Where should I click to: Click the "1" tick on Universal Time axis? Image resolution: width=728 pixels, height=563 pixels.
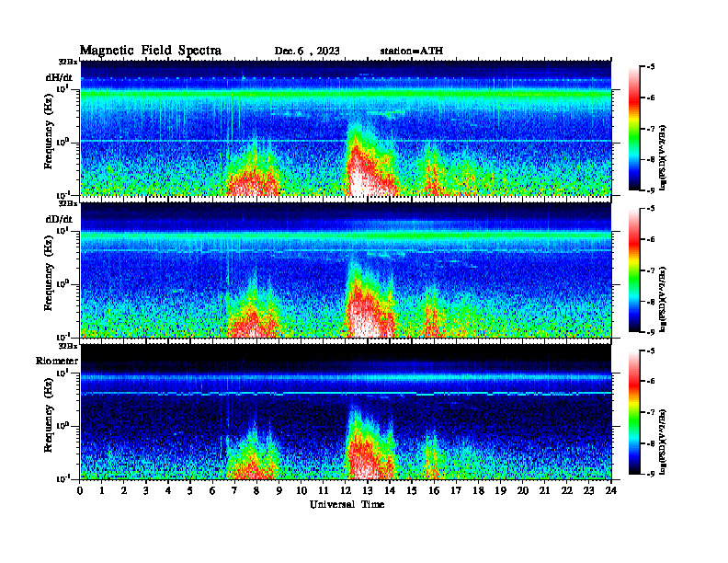coord(102,490)
